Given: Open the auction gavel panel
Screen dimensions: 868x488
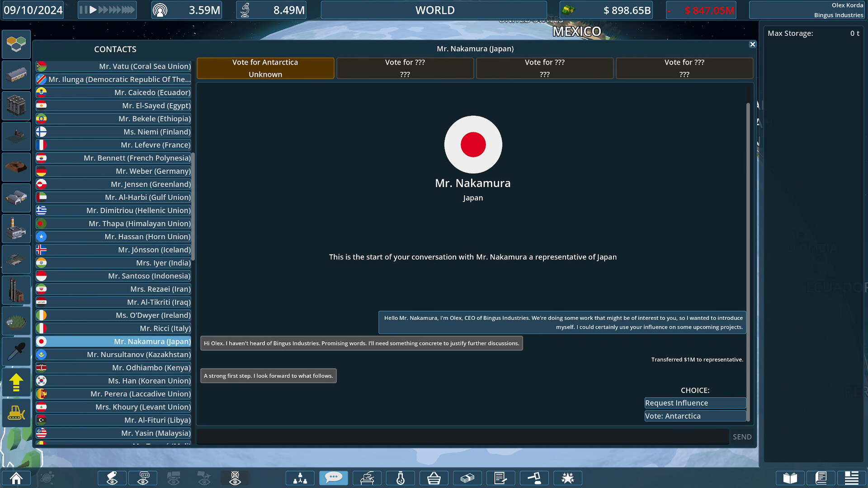Looking at the screenshot, I should point(534,478).
